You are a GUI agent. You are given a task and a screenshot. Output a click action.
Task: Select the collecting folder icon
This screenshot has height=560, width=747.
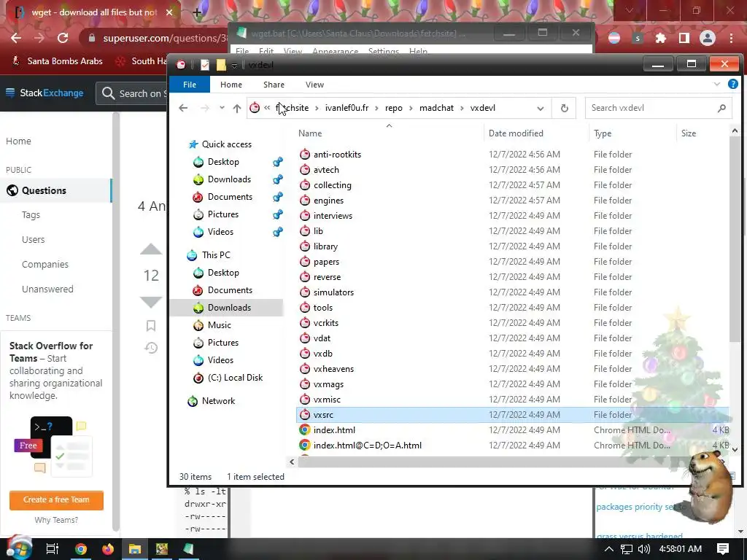[x=305, y=184]
